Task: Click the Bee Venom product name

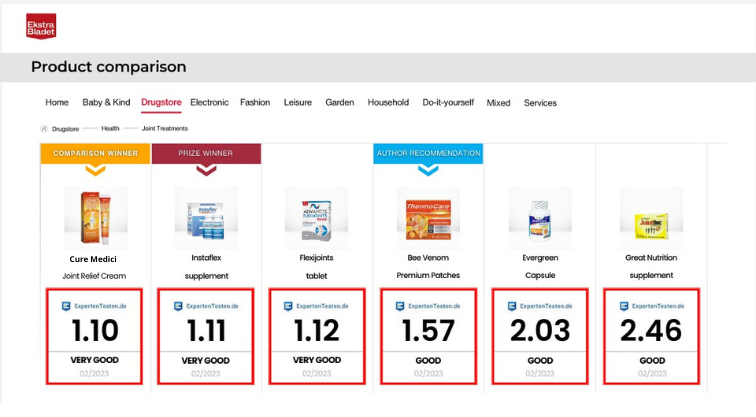Action: (428, 258)
